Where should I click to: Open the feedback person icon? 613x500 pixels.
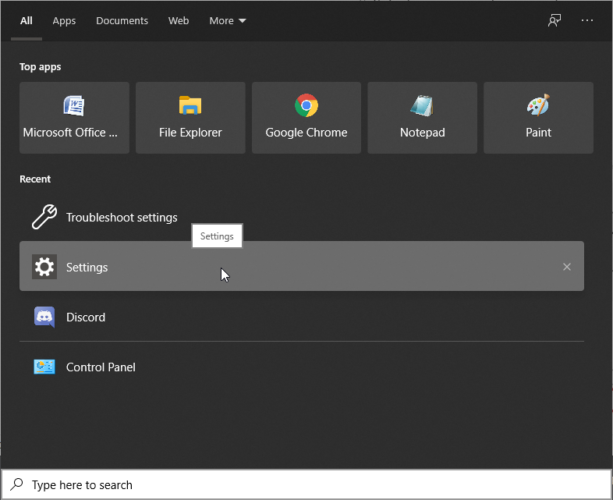click(554, 20)
